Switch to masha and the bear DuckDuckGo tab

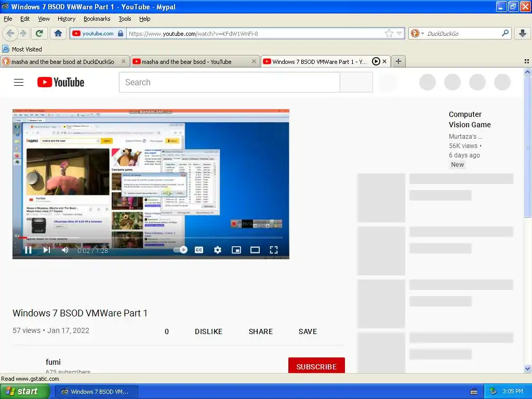point(63,62)
